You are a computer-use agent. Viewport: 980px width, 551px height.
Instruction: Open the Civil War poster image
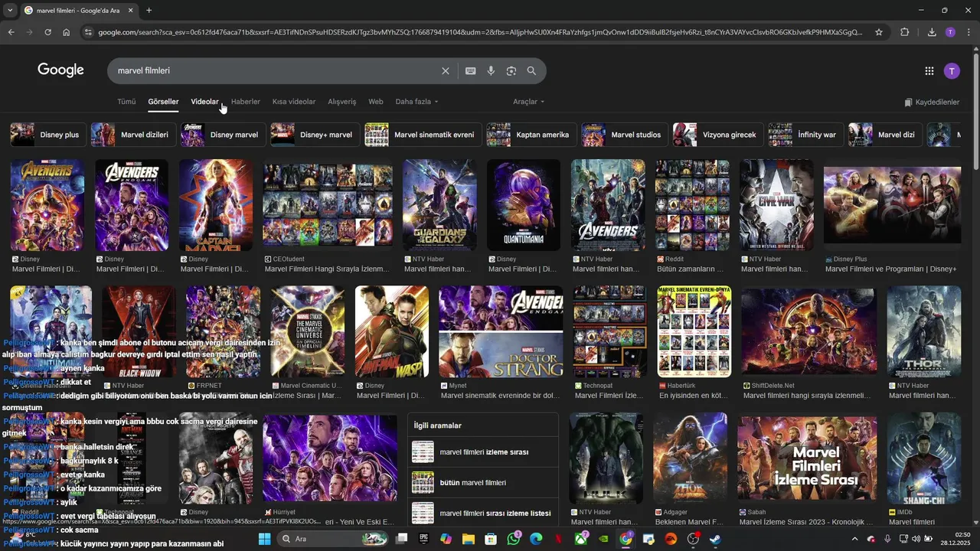pyautogui.click(x=776, y=205)
